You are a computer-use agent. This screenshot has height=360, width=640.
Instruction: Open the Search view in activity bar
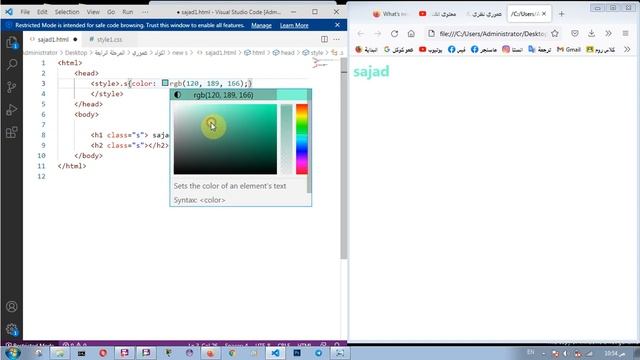12,64
